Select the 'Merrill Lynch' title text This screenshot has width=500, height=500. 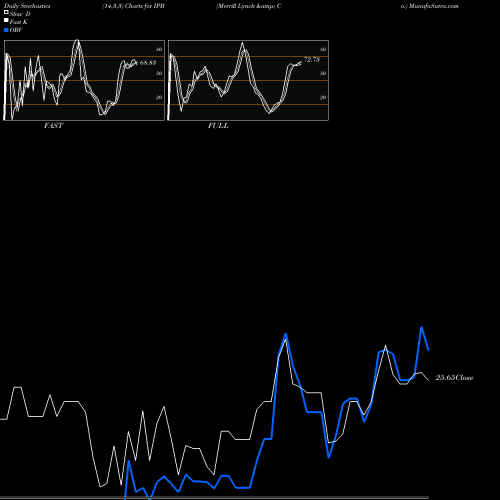pos(236,6)
